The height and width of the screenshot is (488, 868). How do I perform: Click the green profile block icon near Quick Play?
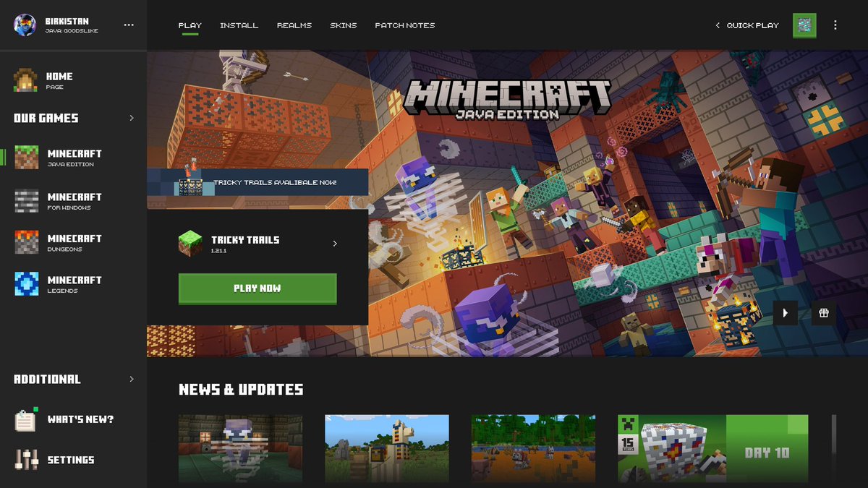(x=804, y=25)
